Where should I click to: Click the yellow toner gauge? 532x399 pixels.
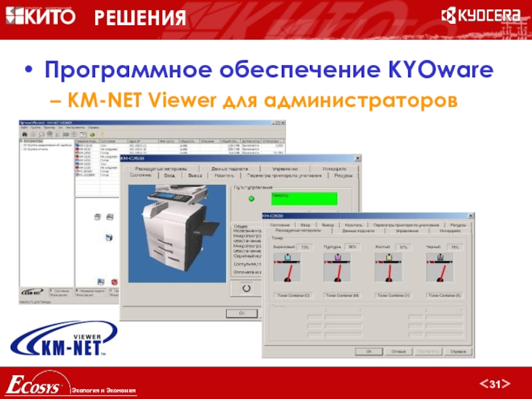(x=389, y=267)
